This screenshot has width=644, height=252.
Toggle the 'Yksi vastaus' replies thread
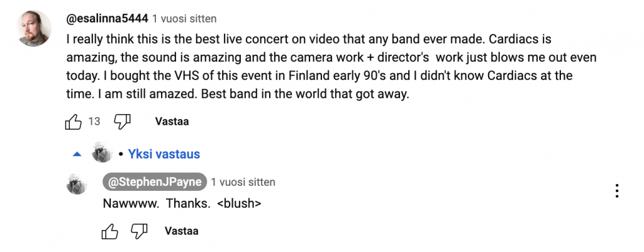pyautogui.click(x=164, y=154)
